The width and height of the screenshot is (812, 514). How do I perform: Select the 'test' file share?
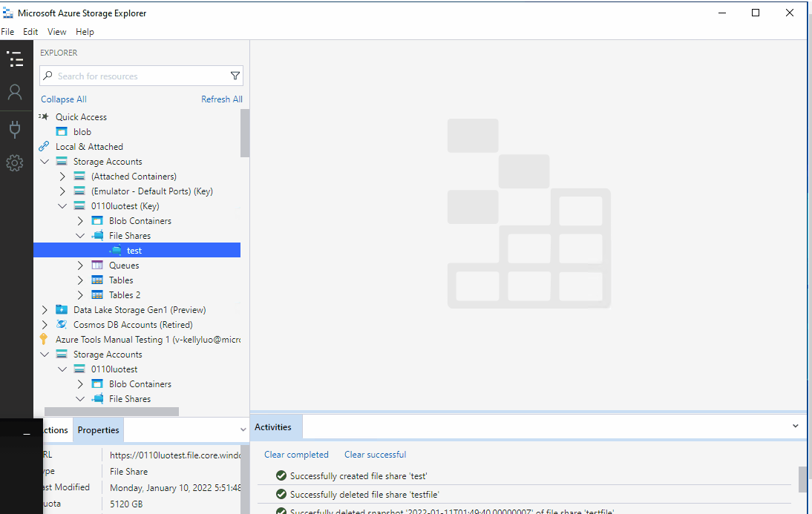(x=134, y=250)
